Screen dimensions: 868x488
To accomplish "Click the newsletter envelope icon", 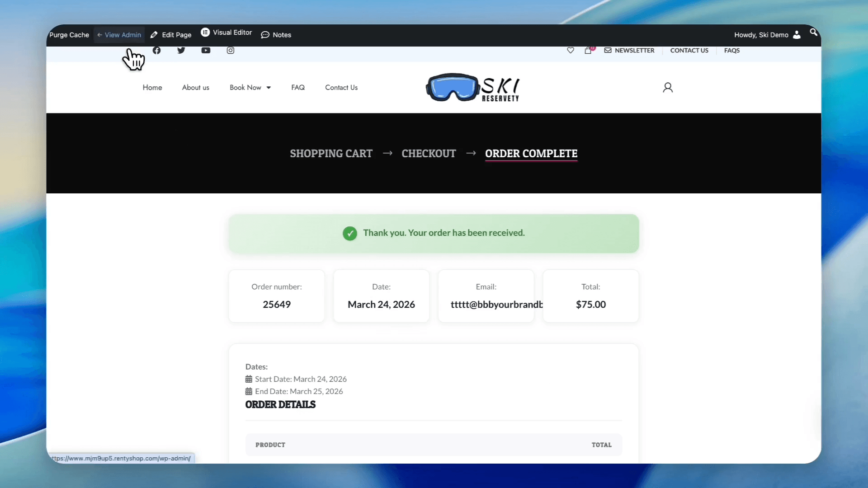I will (x=608, y=50).
